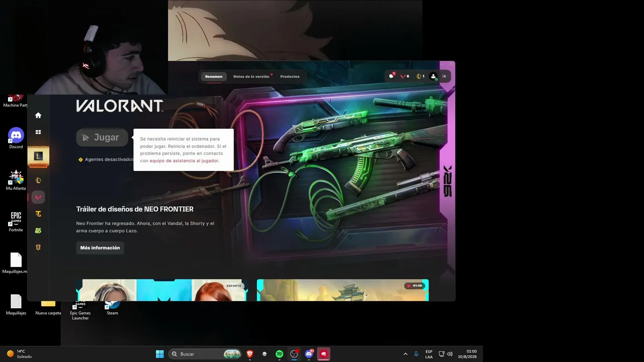The height and width of the screenshot is (362, 644).
Task: Select the Epic Games Launcher desktop shortcut
Action: click(80, 311)
